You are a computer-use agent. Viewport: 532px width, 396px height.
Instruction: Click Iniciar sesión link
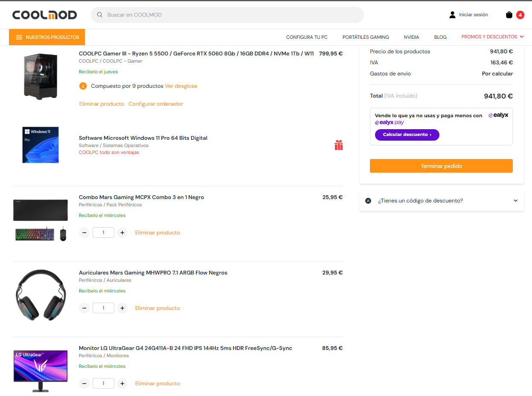[x=474, y=15]
